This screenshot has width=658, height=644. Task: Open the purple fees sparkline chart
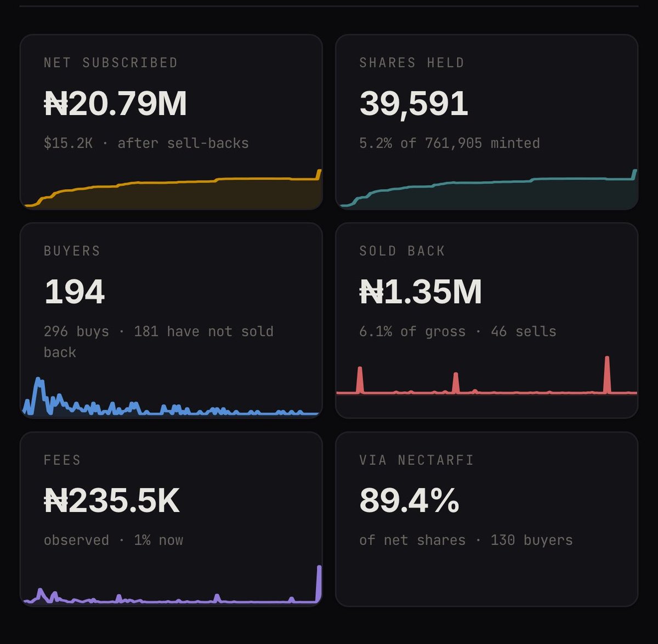coord(172,585)
